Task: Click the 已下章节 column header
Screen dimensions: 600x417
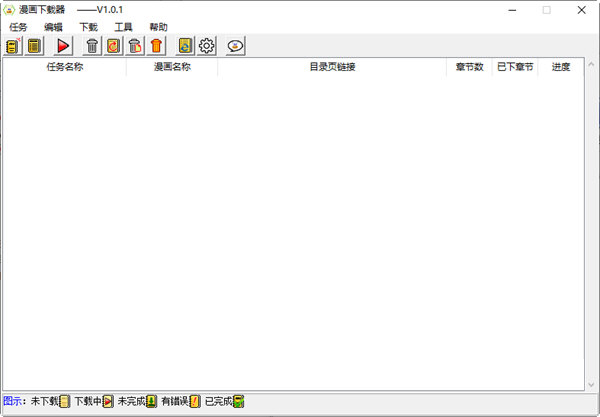Action: [x=515, y=67]
